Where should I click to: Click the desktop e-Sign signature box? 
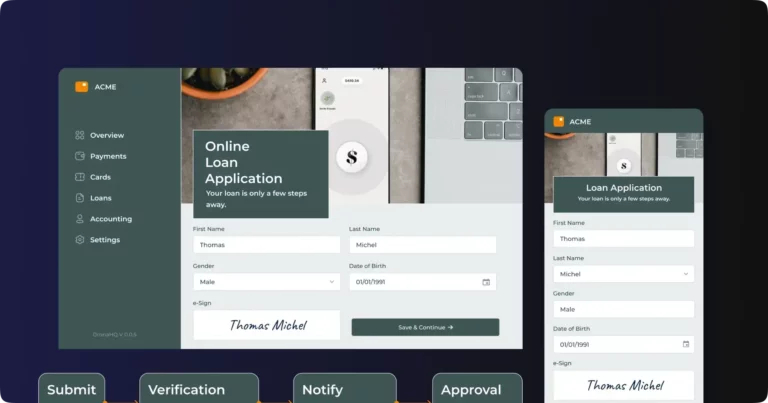point(266,325)
